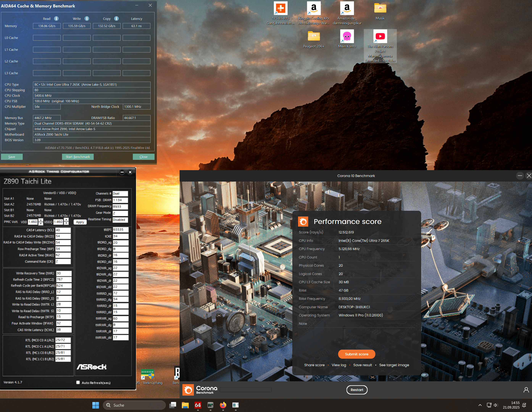Click the Save result link

[x=363, y=365]
